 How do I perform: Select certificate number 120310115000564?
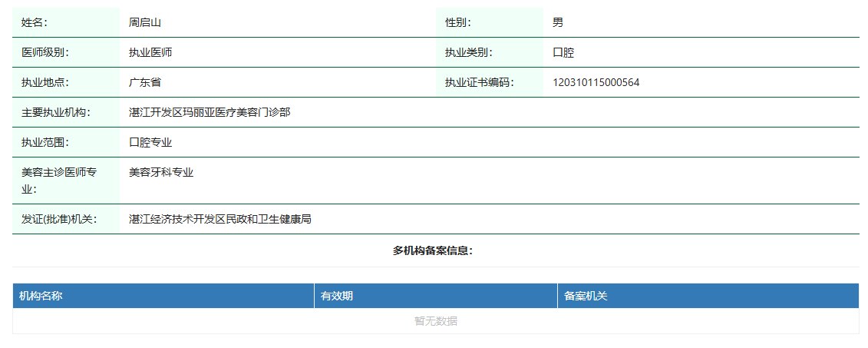point(596,82)
